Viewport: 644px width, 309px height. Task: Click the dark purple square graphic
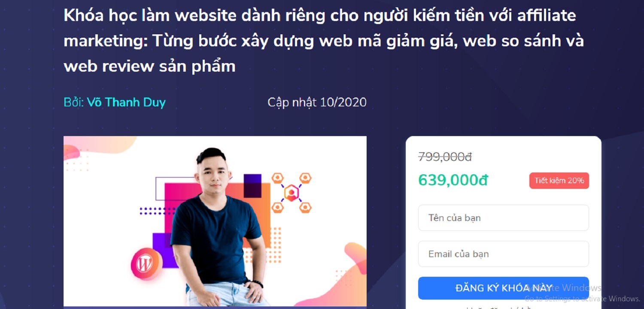click(252, 186)
